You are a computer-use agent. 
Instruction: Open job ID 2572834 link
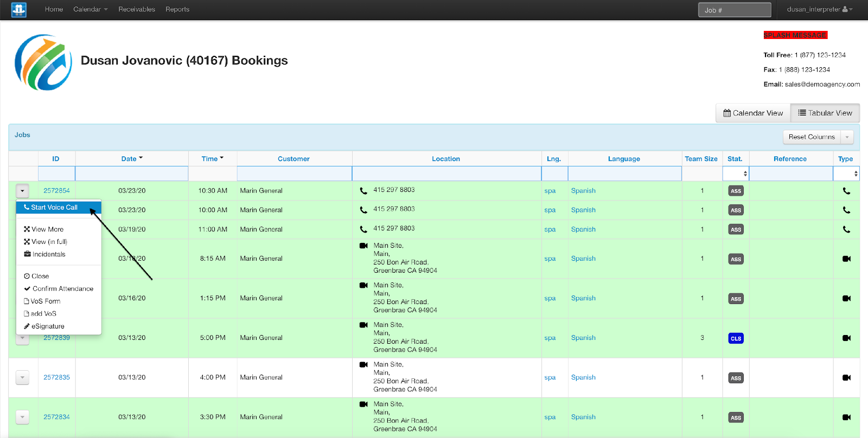click(x=56, y=417)
